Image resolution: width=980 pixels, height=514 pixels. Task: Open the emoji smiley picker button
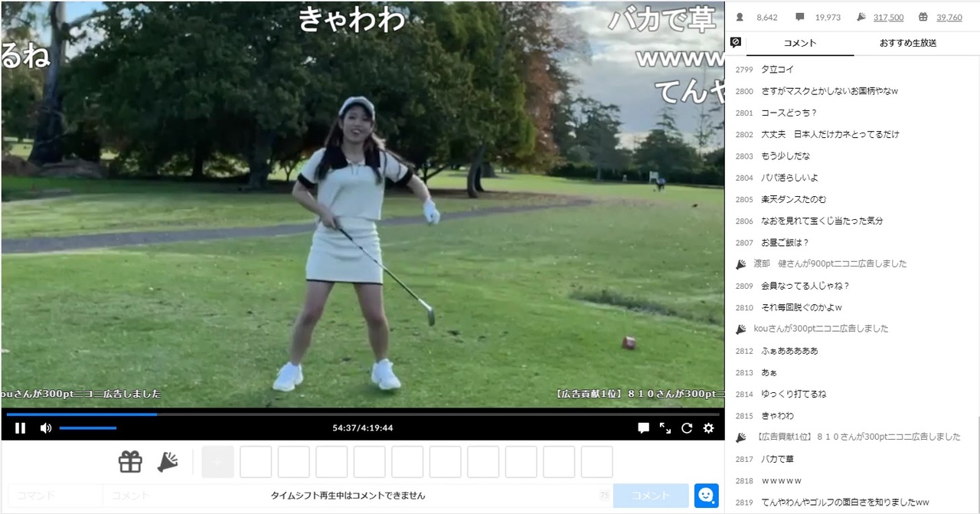pyautogui.click(x=706, y=496)
